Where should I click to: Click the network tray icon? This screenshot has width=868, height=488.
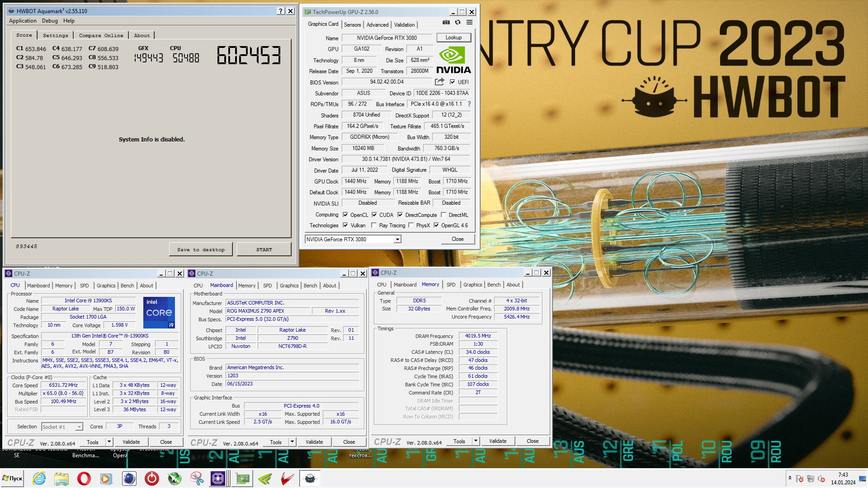tap(811, 479)
